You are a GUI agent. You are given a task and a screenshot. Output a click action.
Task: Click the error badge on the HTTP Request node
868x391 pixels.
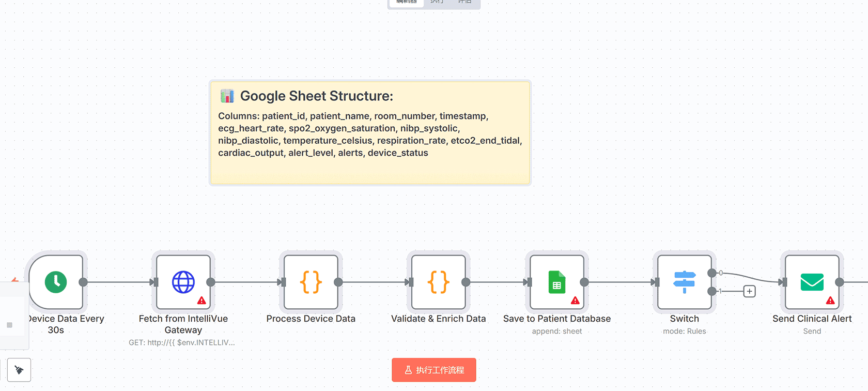click(x=202, y=300)
